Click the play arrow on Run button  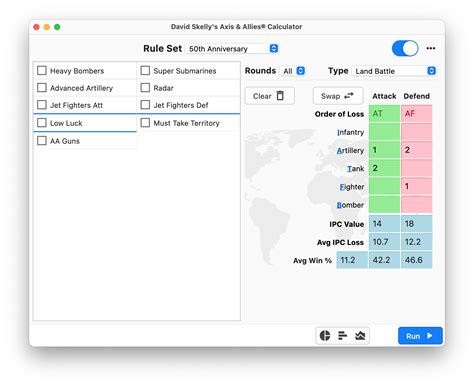point(430,336)
